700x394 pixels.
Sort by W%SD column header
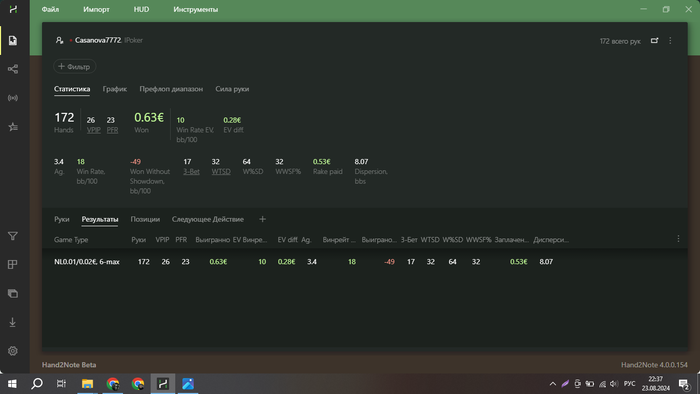pyautogui.click(x=453, y=240)
